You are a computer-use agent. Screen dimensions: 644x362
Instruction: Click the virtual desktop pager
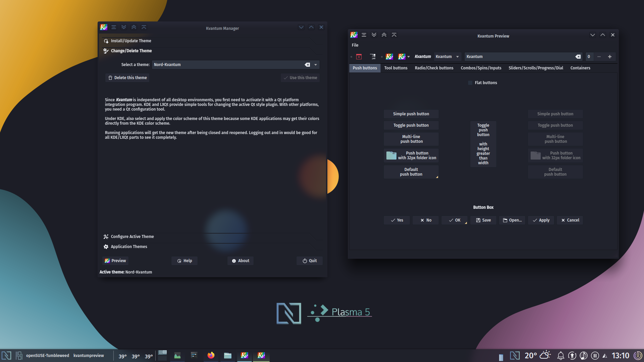[x=162, y=355]
